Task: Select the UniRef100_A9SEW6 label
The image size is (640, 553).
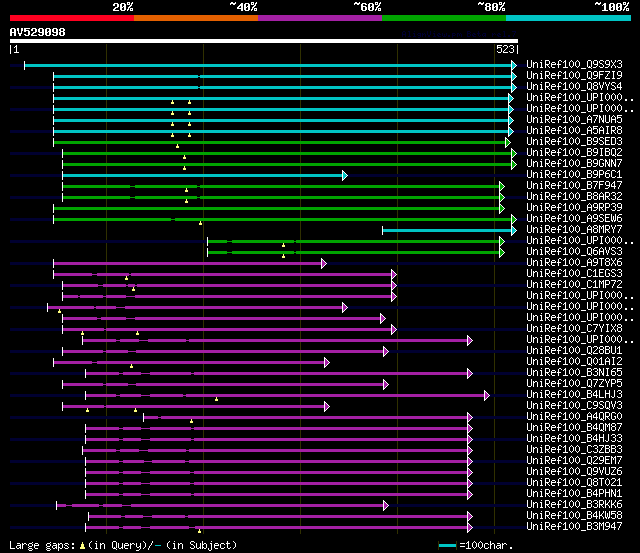Action: 574,218
